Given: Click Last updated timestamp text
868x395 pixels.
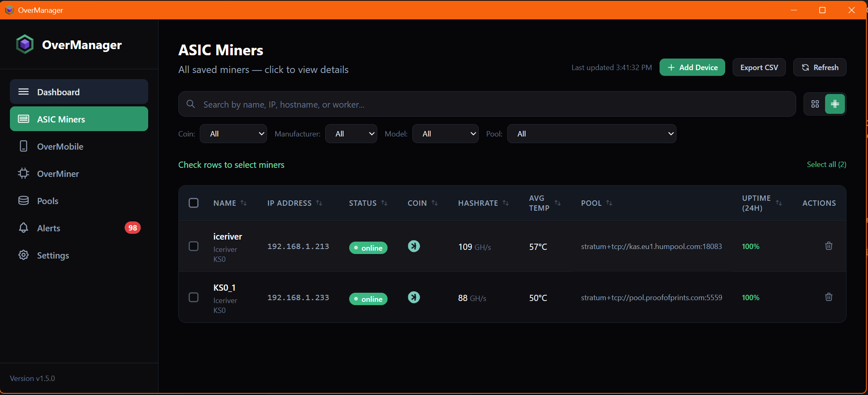Looking at the screenshot, I should click(612, 67).
